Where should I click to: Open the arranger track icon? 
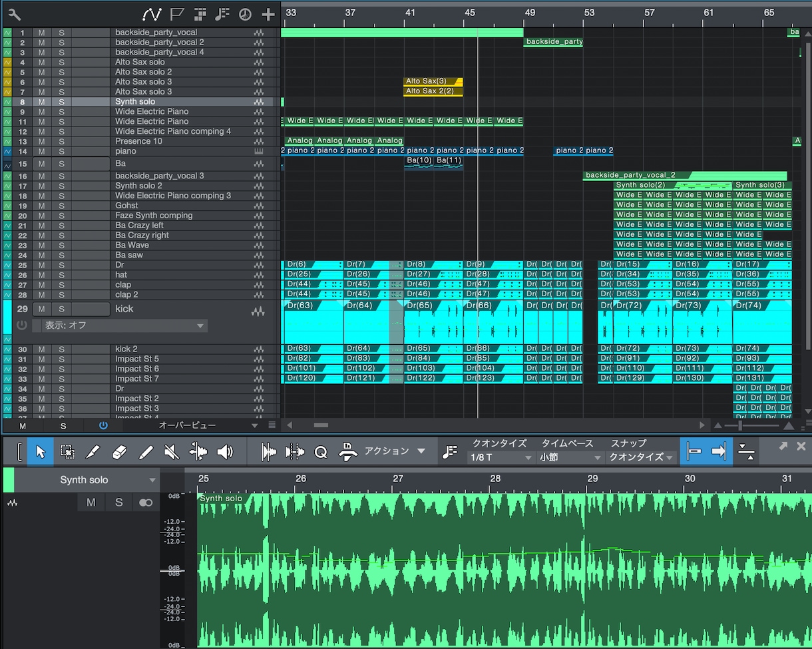point(200,14)
